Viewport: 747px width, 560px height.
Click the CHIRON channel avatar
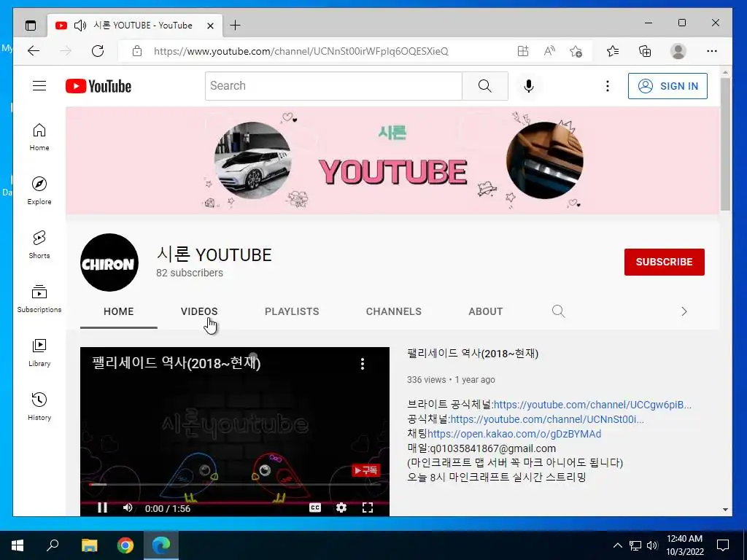[109, 262]
